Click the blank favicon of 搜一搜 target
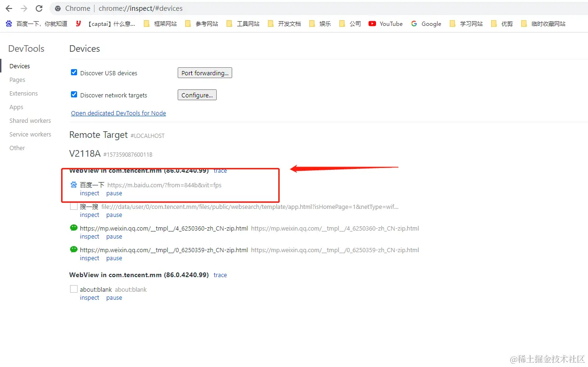 [x=74, y=207]
